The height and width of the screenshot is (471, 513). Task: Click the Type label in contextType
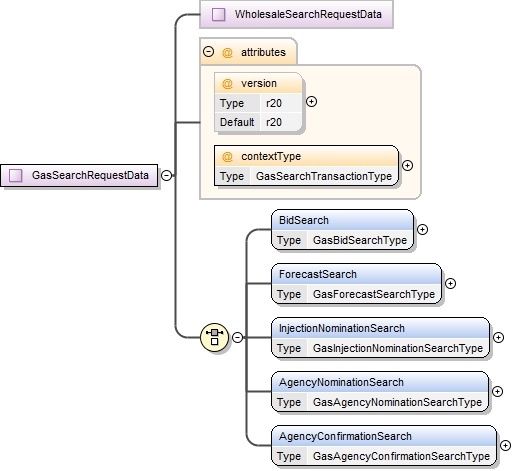click(232, 176)
